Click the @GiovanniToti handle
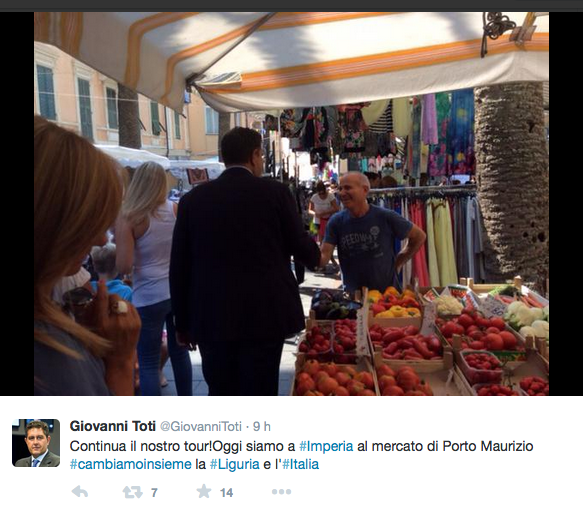This screenshot has width=583, height=521. pos(201,427)
